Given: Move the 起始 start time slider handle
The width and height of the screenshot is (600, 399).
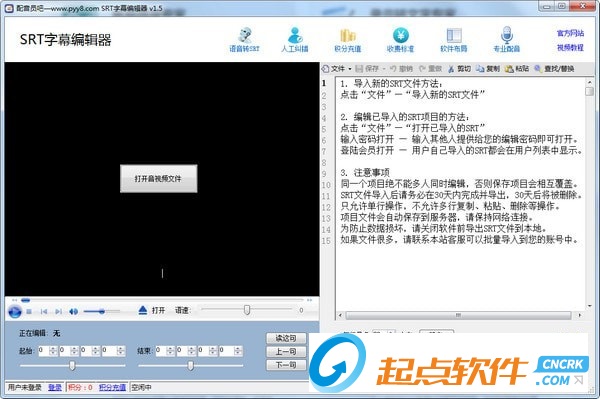Looking at the screenshot, I should point(72,366).
